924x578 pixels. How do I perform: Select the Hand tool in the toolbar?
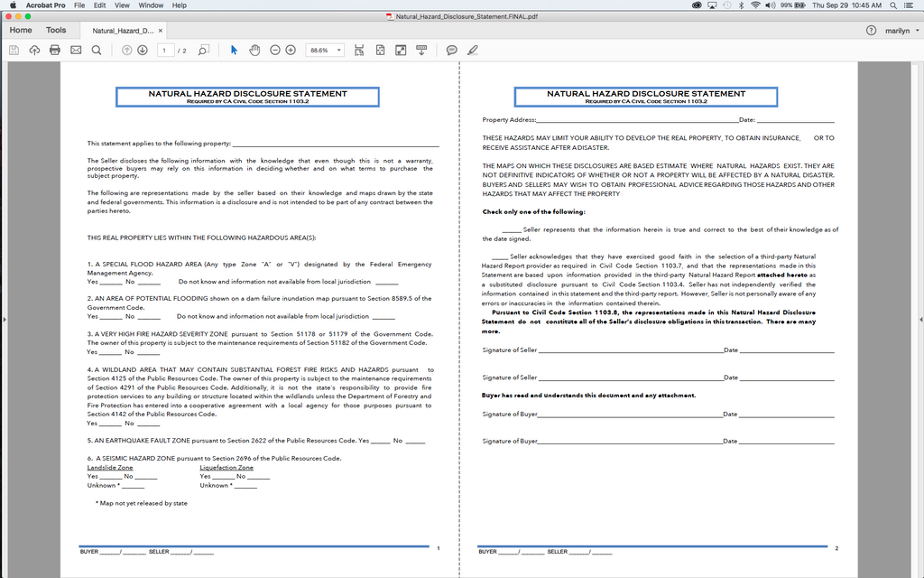254,50
